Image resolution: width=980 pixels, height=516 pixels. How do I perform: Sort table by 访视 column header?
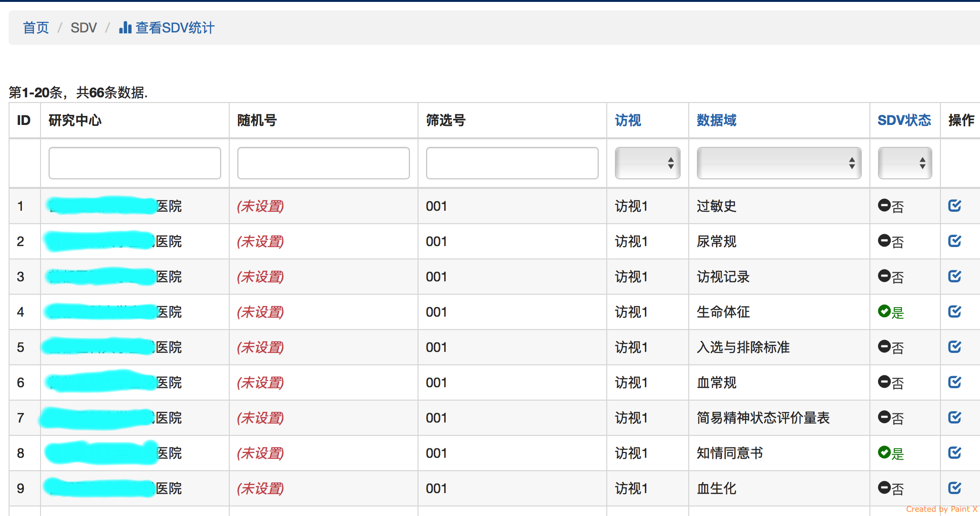628,120
